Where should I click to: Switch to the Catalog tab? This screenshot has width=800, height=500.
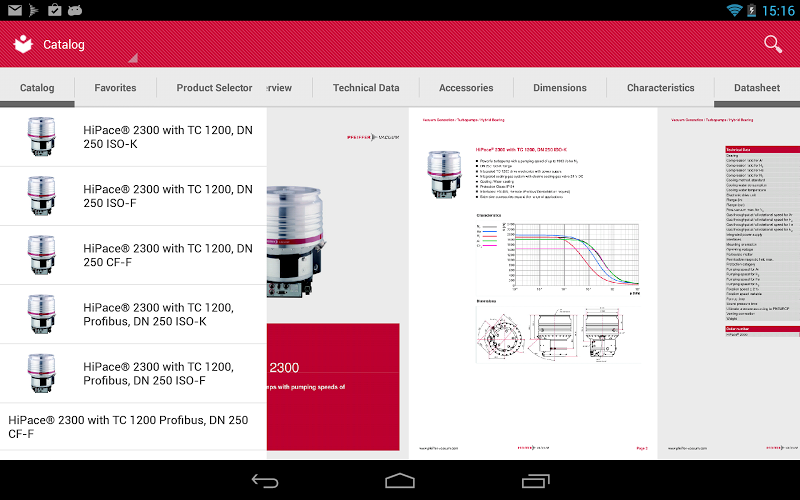pos(37,88)
